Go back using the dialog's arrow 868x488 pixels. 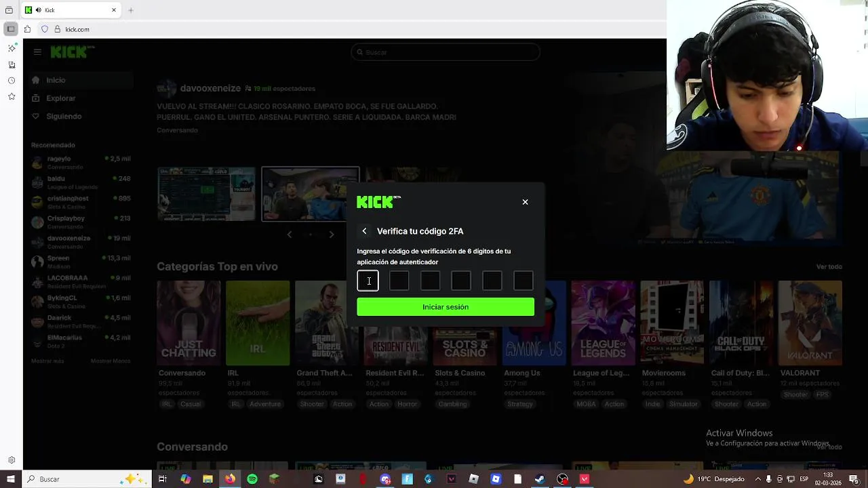point(364,231)
